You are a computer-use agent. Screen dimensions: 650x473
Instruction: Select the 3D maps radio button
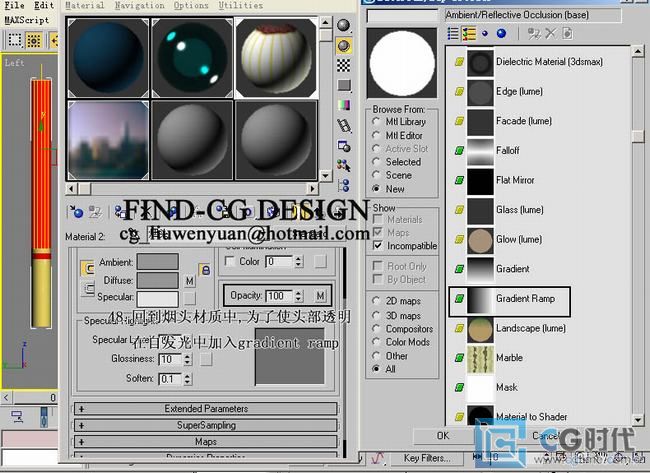(x=376, y=315)
